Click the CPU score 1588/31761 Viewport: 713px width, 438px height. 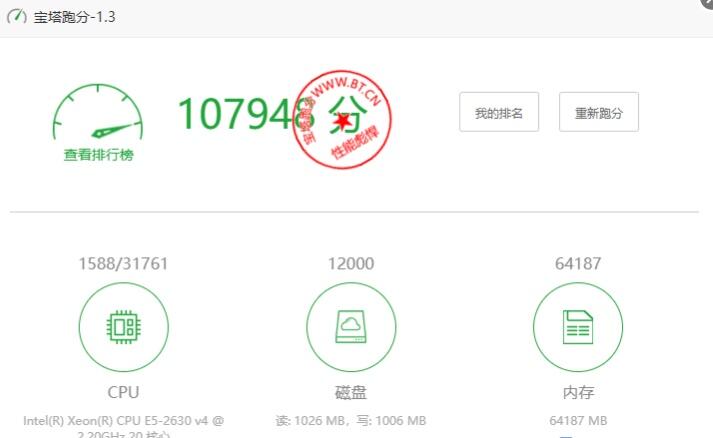click(123, 264)
